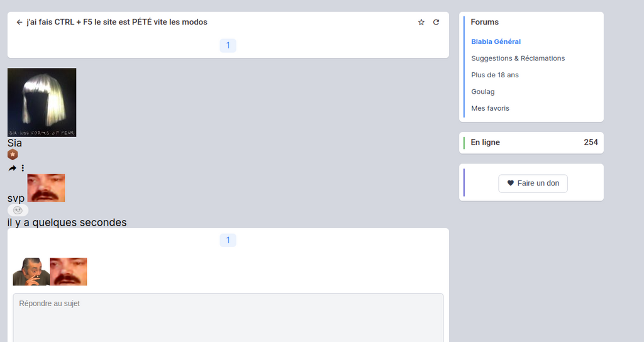Viewport: 644px width, 342px height.
Task: Insert the mustache face sticker in reply area
Action: 68,272
